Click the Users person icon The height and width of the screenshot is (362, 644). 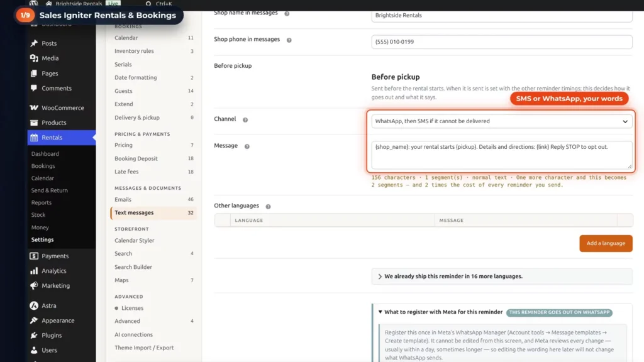coord(34,350)
